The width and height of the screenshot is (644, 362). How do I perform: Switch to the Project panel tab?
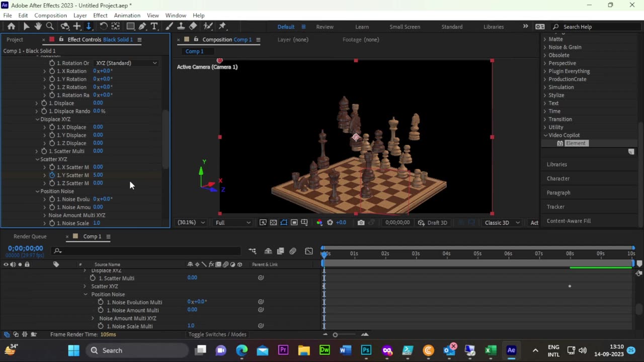point(15,40)
